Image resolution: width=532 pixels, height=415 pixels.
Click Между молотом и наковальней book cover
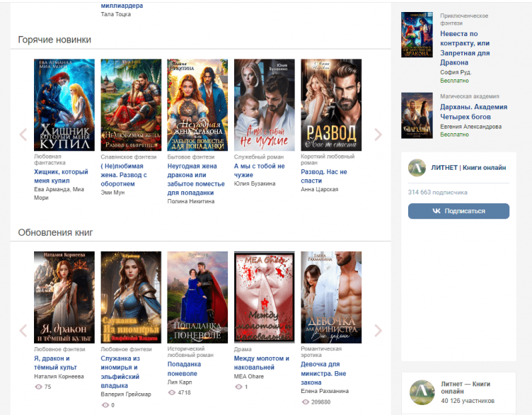[x=264, y=297]
